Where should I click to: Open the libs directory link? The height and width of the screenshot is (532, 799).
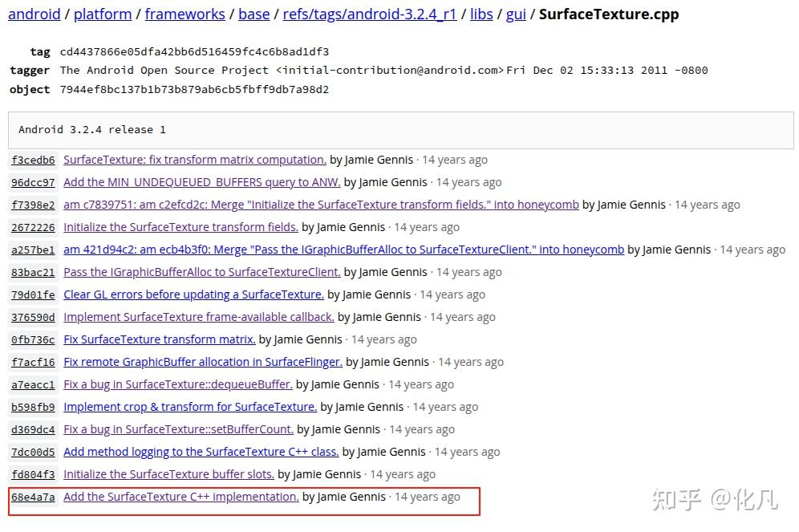pyautogui.click(x=481, y=14)
